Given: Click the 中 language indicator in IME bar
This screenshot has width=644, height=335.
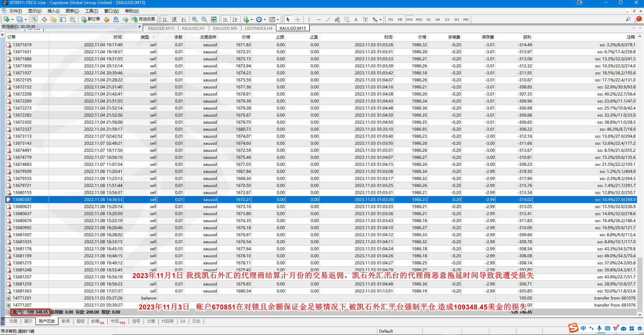Looking at the screenshot, I should (583, 328).
